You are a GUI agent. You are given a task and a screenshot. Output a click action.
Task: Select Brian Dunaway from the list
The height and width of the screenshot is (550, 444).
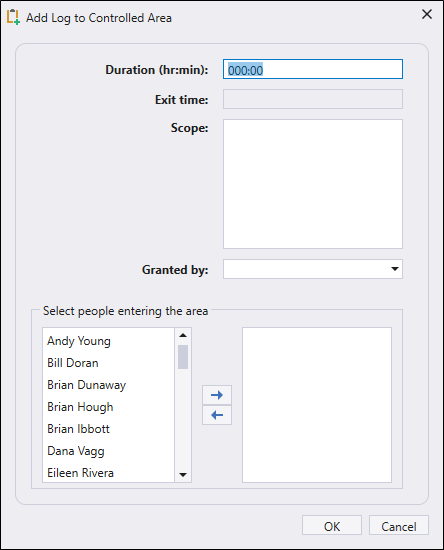108,385
